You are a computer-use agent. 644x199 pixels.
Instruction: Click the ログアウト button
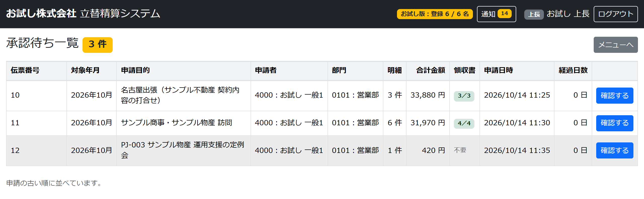616,14
